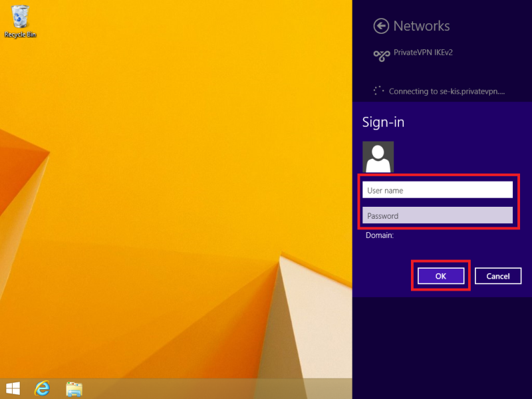Open the Recycle Bin desktop icon
This screenshot has width=532, height=399.
tap(20, 16)
